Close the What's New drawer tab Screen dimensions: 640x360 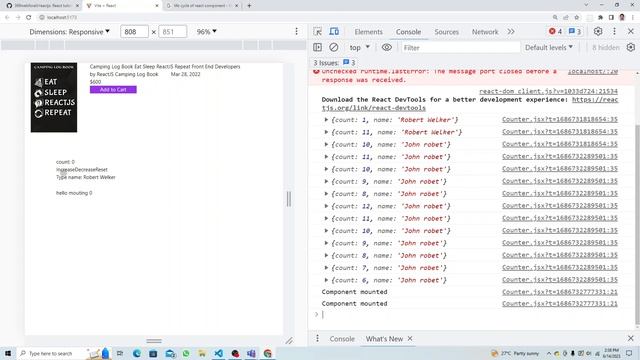(410, 338)
